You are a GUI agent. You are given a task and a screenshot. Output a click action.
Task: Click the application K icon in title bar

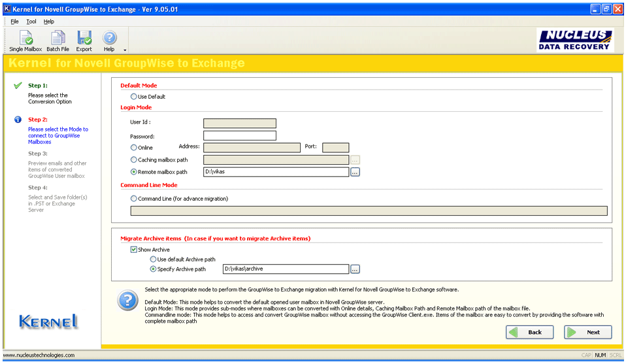7,8
